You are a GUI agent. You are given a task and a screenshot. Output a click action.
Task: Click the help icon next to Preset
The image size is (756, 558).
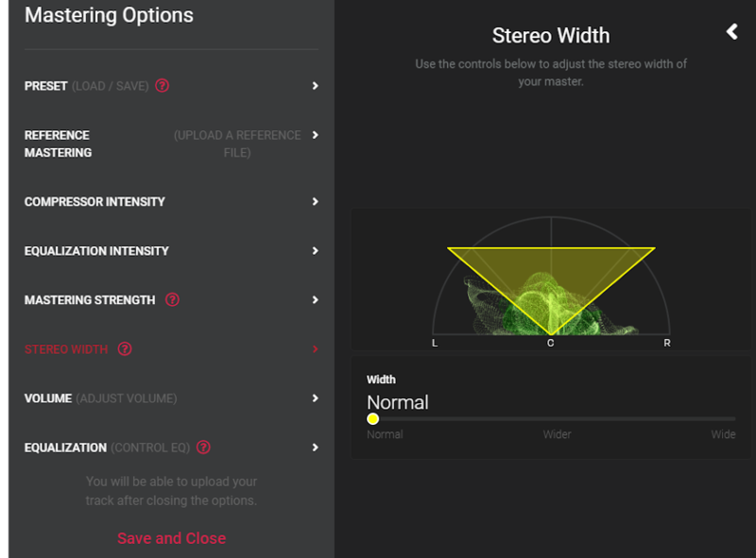pos(162,86)
